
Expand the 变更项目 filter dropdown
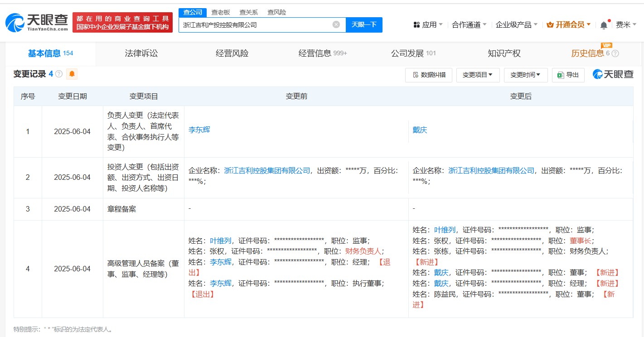(x=478, y=75)
